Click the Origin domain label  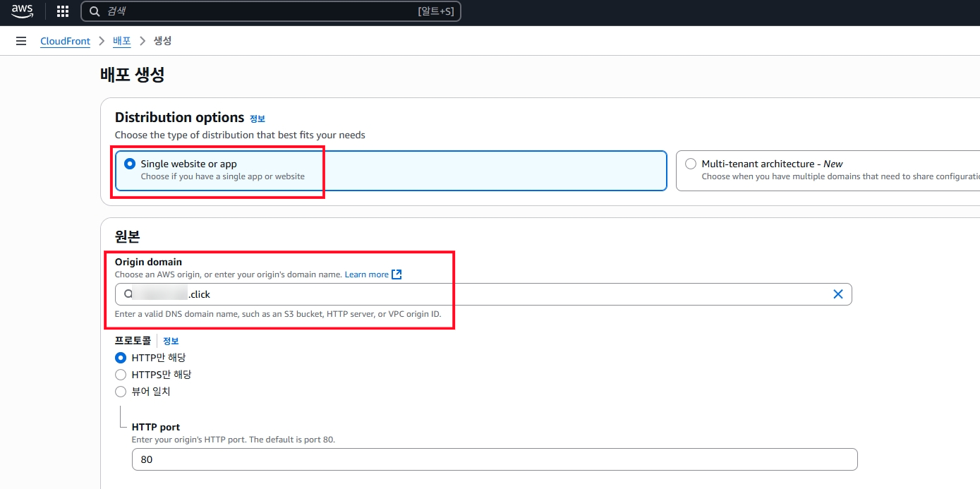[148, 262]
